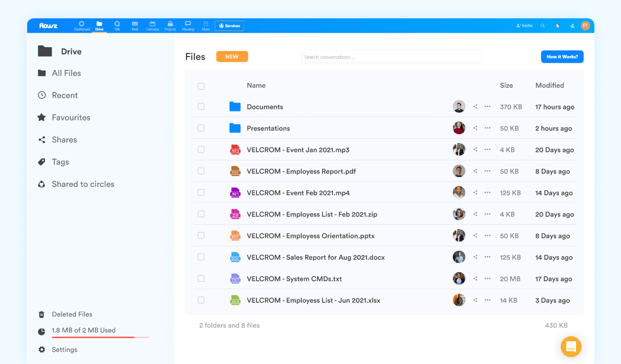The width and height of the screenshot is (621, 364).
Task: Tick the checkbox for Presentations folder
Action: tap(201, 128)
